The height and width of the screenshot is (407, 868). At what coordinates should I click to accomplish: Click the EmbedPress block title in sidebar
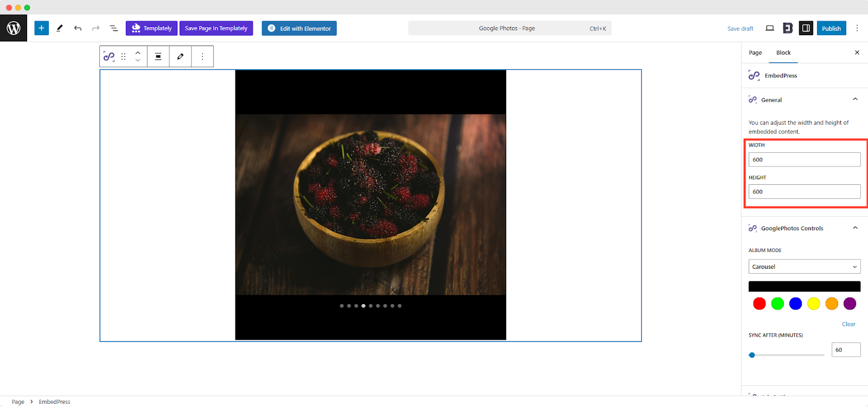click(781, 75)
